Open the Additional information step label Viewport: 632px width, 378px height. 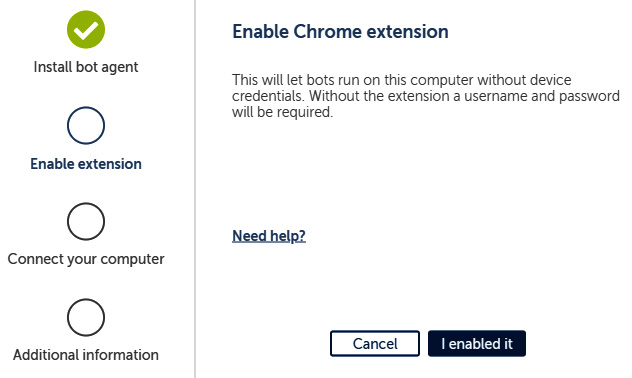point(86,355)
